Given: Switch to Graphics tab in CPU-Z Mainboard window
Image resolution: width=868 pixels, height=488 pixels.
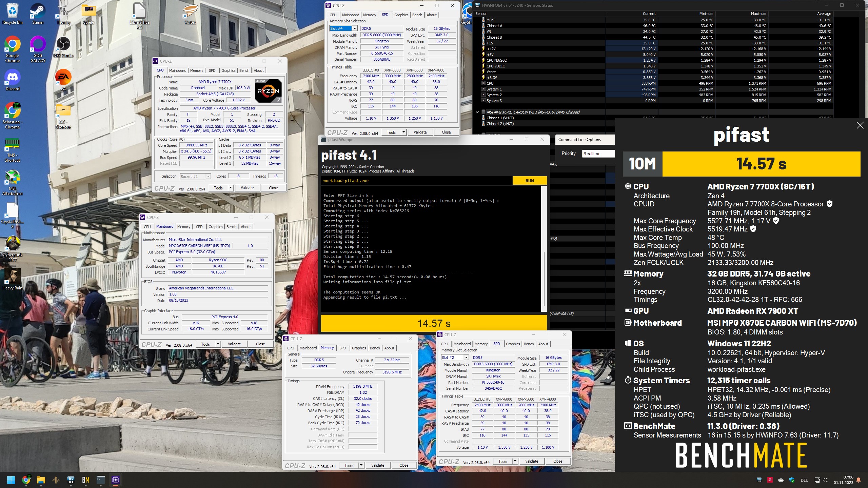Looking at the screenshot, I should [215, 227].
